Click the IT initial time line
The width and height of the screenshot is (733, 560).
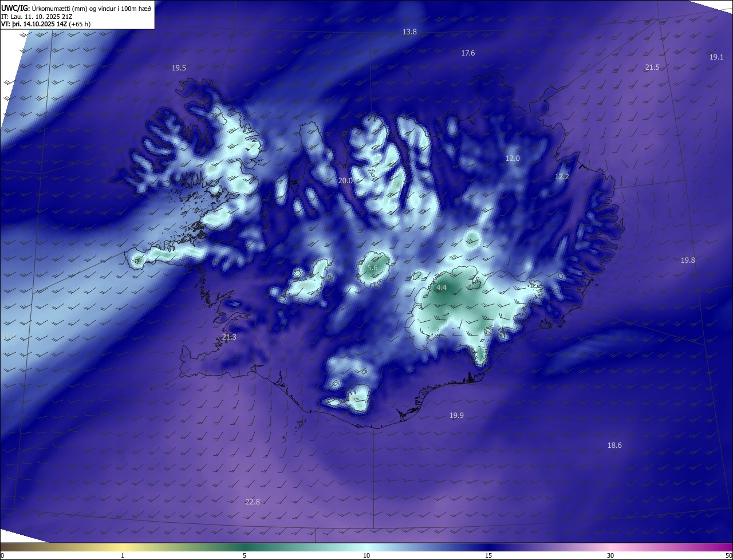[37, 16]
